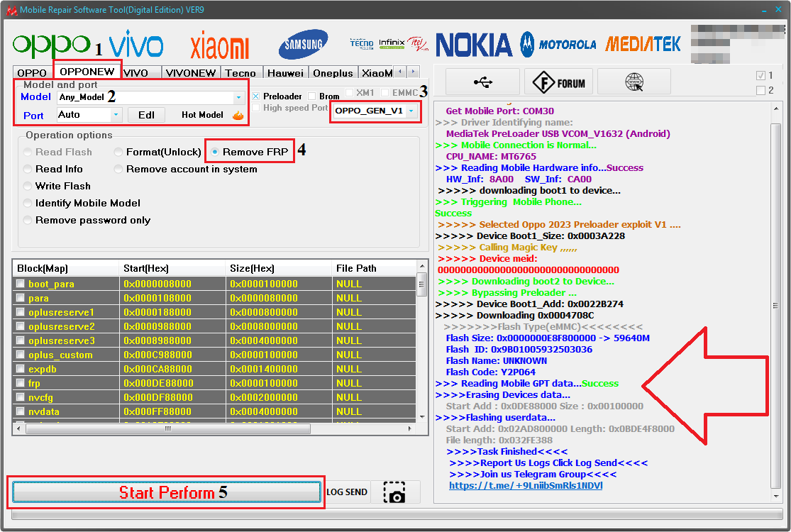Tick the frp block checkbox

pyautogui.click(x=20, y=383)
